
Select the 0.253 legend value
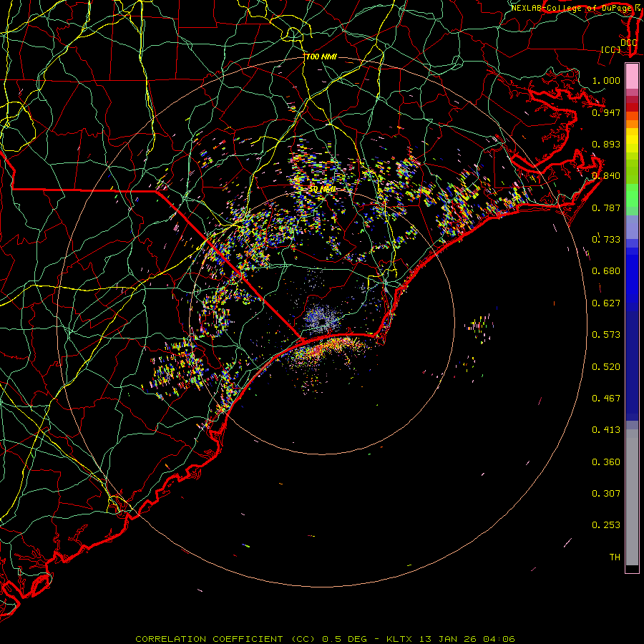point(606,525)
